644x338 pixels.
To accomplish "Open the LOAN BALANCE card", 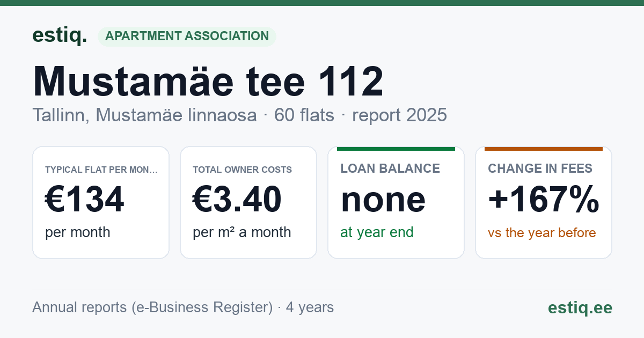I will pyautogui.click(x=396, y=202).
